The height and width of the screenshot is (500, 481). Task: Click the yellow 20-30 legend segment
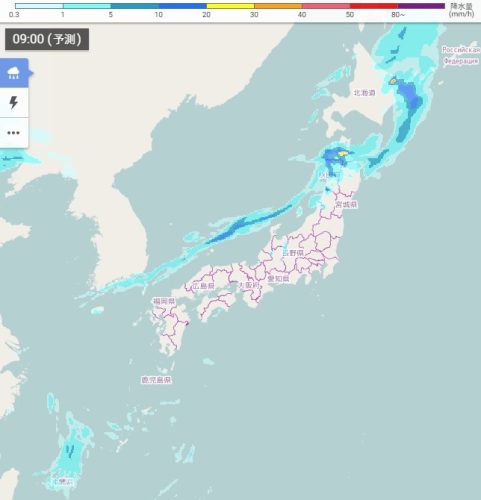click(230, 6)
